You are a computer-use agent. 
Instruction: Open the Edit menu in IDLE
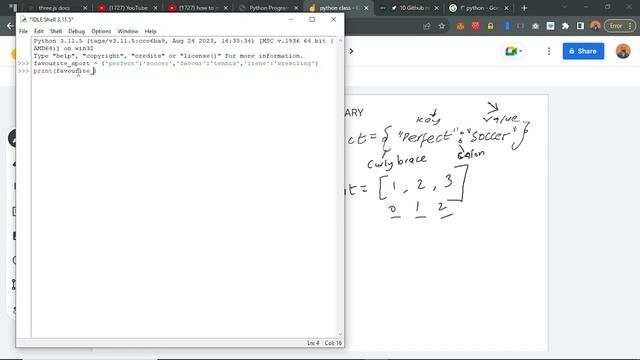point(38,31)
